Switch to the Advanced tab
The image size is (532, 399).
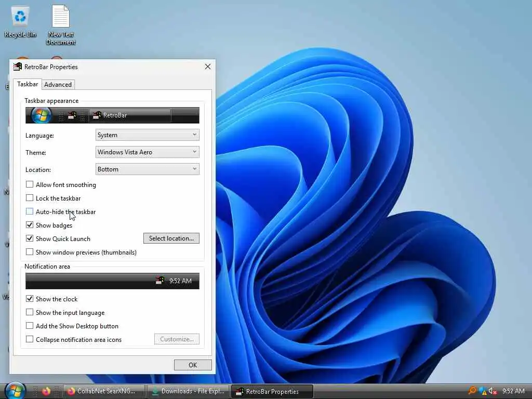click(58, 85)
